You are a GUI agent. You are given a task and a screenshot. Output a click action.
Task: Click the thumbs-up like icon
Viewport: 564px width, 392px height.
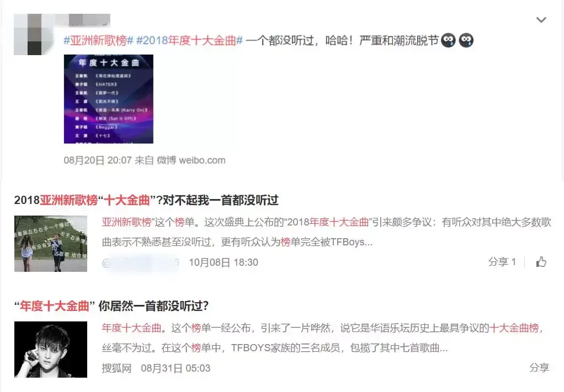[541, 262]
